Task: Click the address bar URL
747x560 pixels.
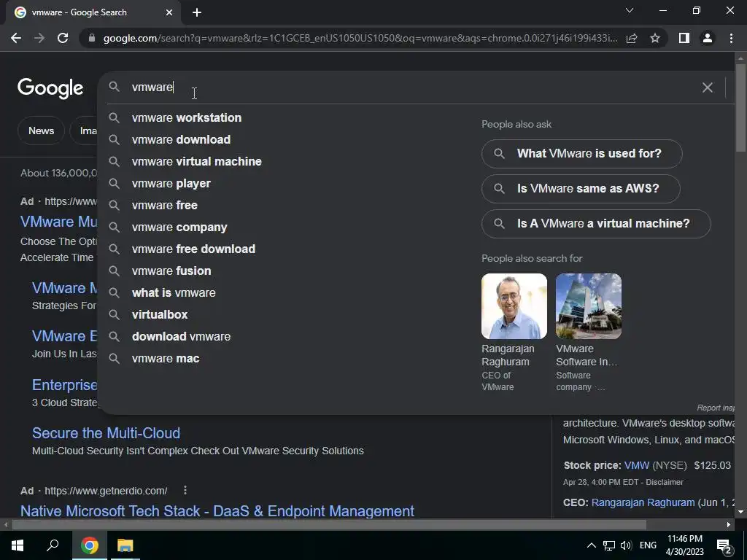Action: [x=360, y=38]
